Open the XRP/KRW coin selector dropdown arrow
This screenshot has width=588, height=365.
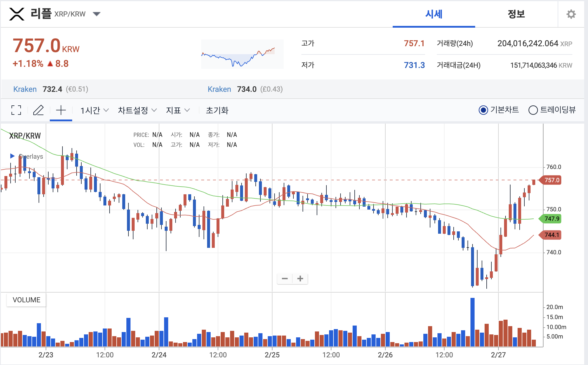(96, 14)
